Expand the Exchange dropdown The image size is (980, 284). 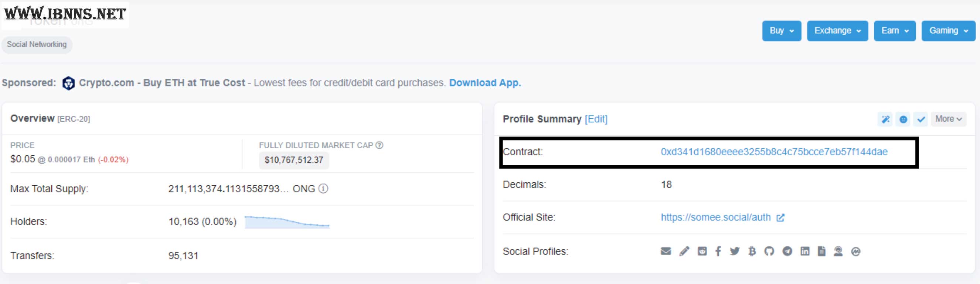[x=837, y=30]
